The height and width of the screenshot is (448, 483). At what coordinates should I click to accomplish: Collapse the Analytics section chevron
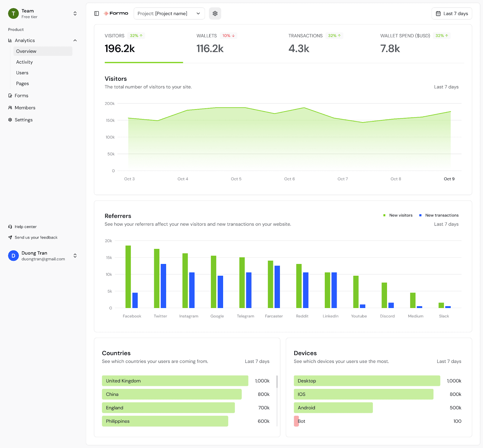point(75,40)
